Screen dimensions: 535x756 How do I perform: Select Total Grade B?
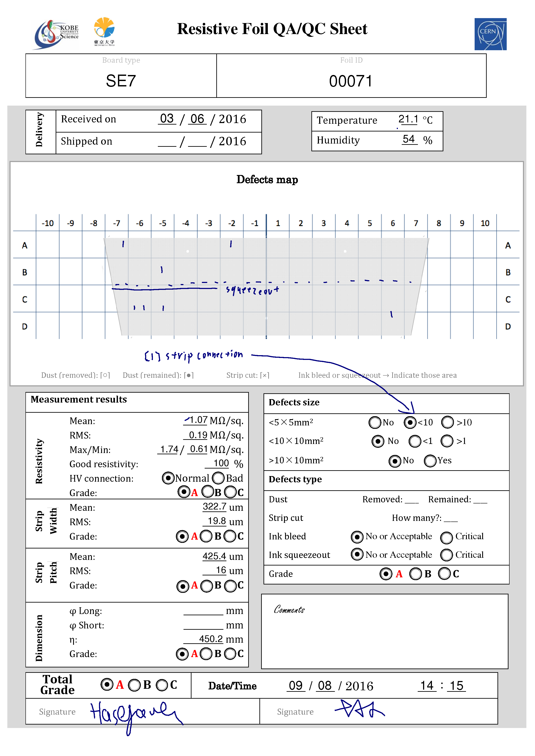pyautogui.click(x=134, y=685)
